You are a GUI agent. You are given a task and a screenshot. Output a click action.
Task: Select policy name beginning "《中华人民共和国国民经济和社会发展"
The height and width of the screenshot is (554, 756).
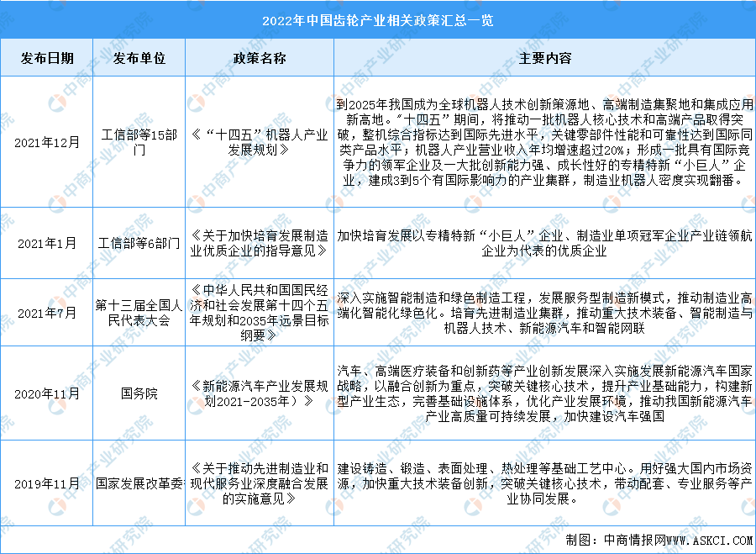pyautogui.click(x=260, y=313)
